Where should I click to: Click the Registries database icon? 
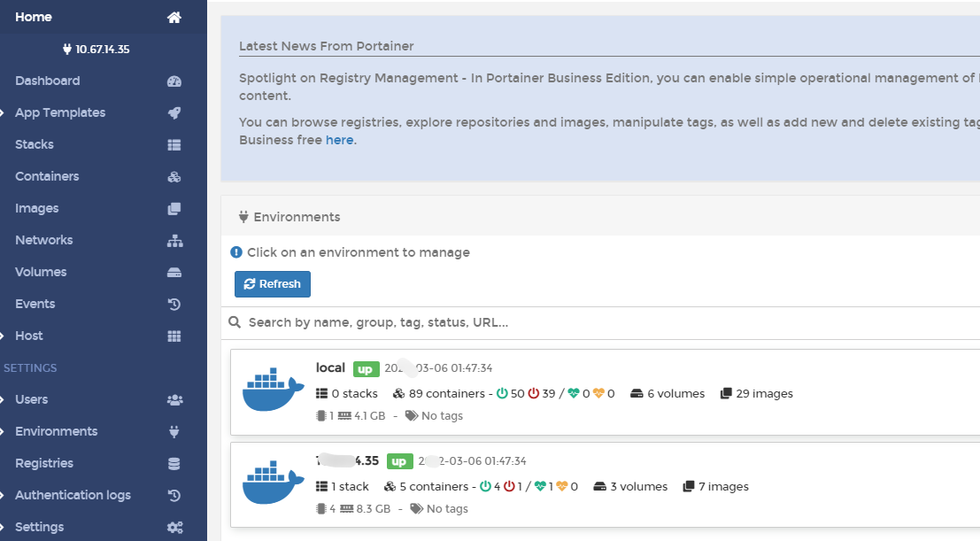point(174,463)
